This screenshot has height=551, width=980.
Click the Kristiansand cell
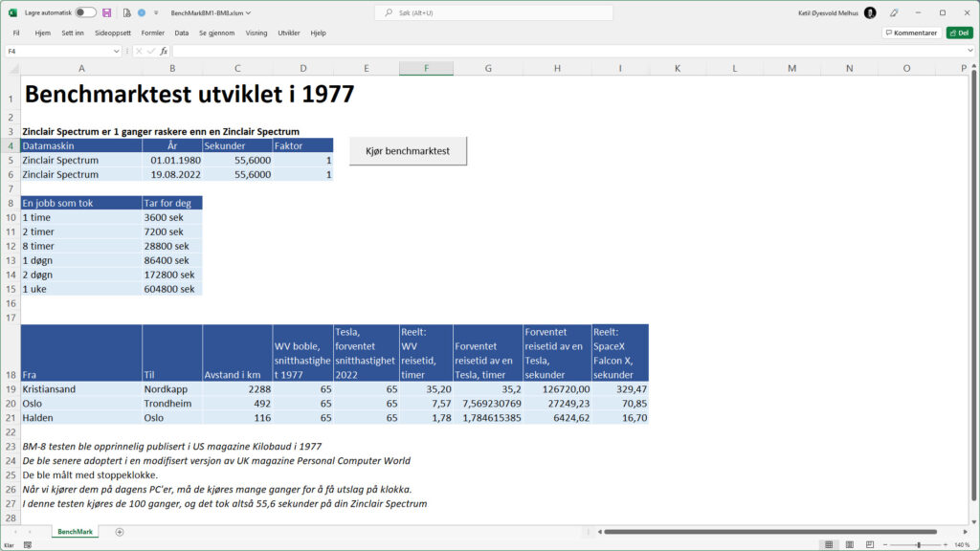[x=81, y=388]
